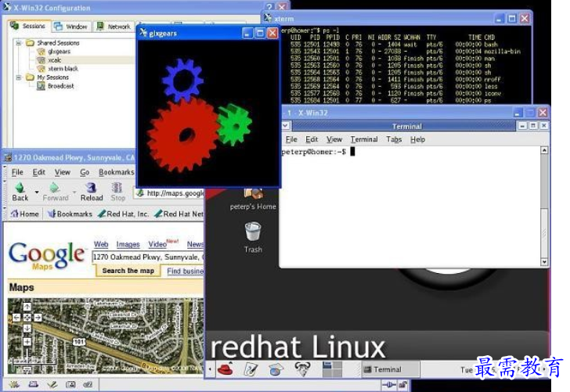Open the Trash desktop icon
Screen dimensions: 570x392
click(253, 238)
